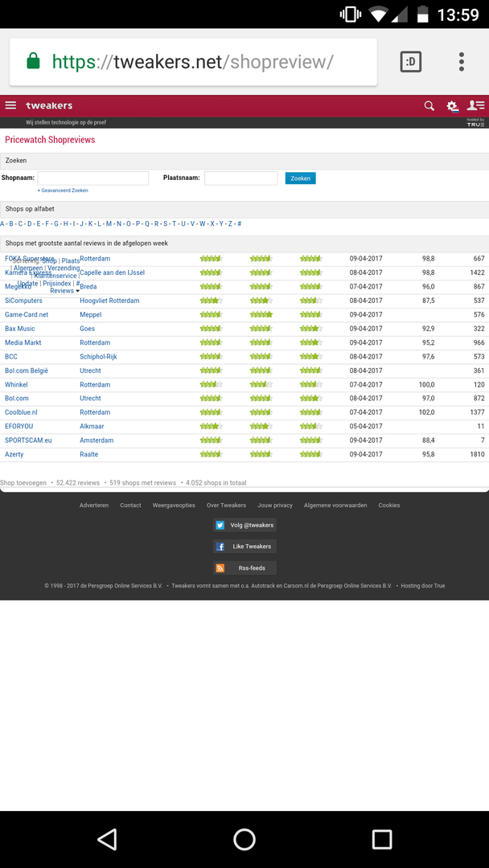Open the Bol.com België shop link

point(27,371)
